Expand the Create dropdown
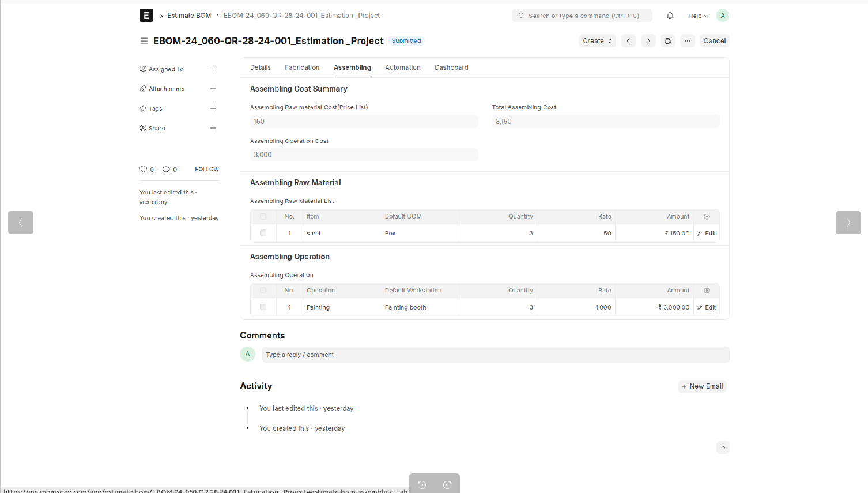This screenshot has width=868, height=493. point(597,41)
